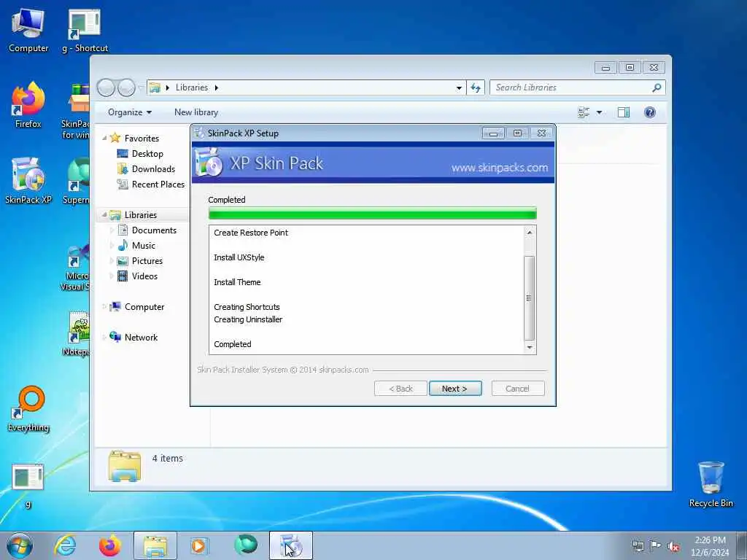Screen dimensions: 747x560
Task: Click the XP Skin Pack banner disc icon
Action: coord(208,163)
